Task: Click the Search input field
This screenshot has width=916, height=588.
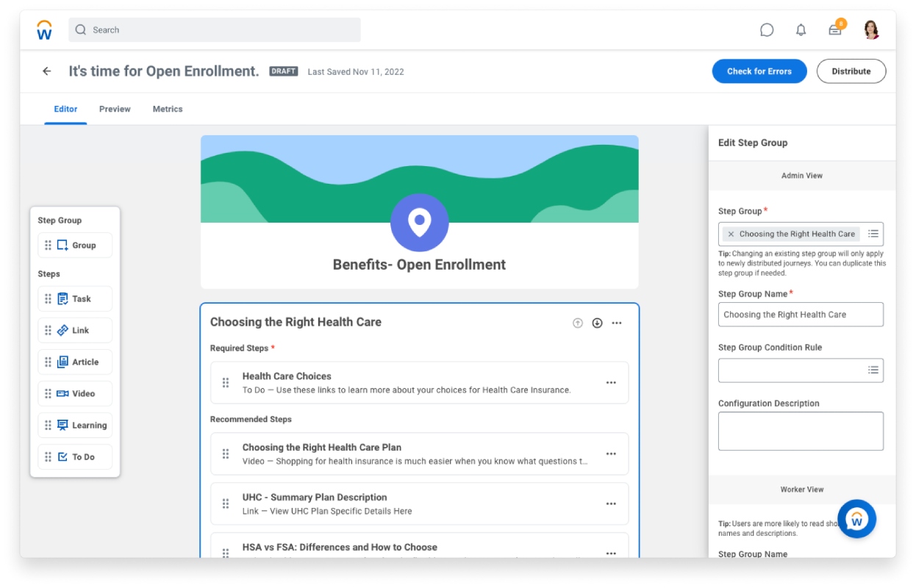Action: (215, 30)
